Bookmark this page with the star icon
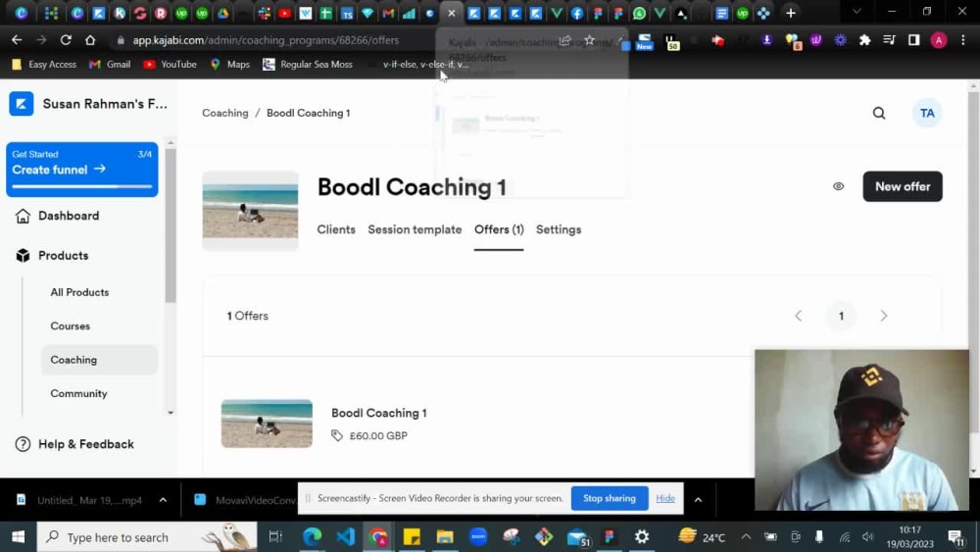 [589, 40]
